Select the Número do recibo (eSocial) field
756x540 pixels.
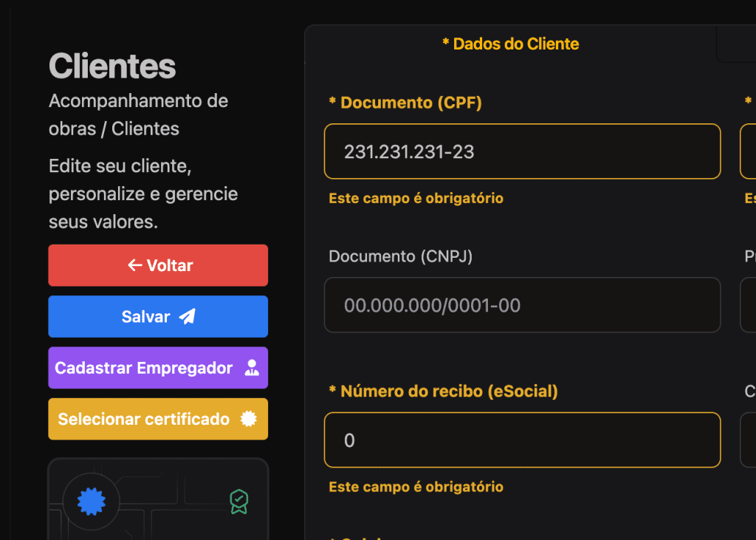522,440
